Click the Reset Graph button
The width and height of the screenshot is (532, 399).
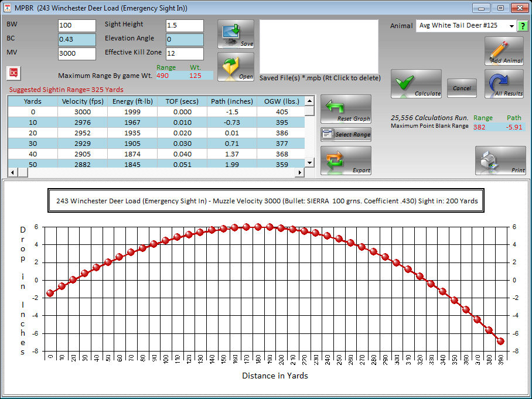346,109
